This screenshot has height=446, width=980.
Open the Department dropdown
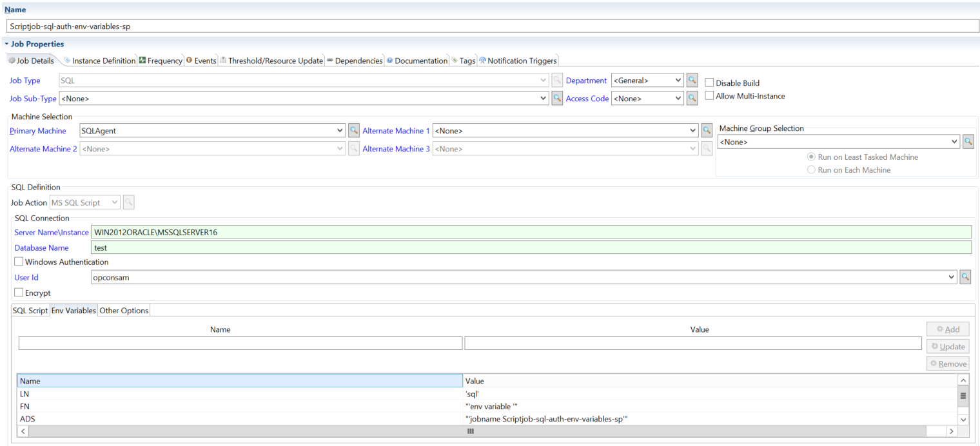tap(678, 81)
